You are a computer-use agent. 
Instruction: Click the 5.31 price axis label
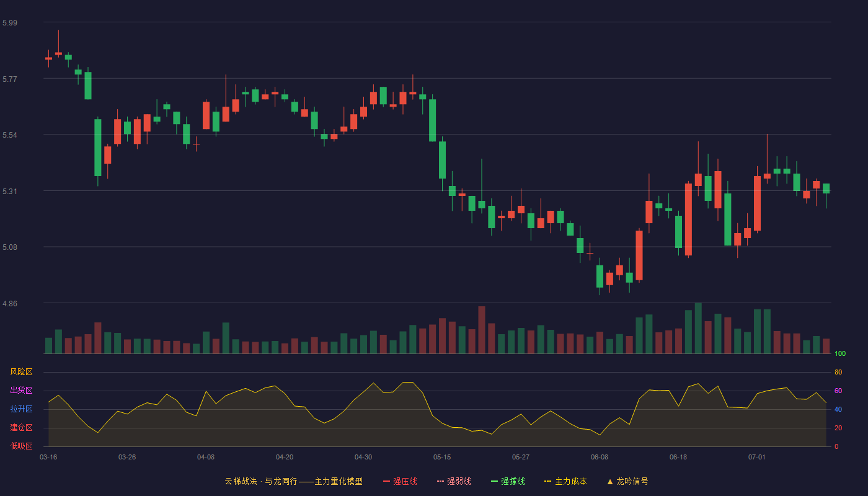10,192
